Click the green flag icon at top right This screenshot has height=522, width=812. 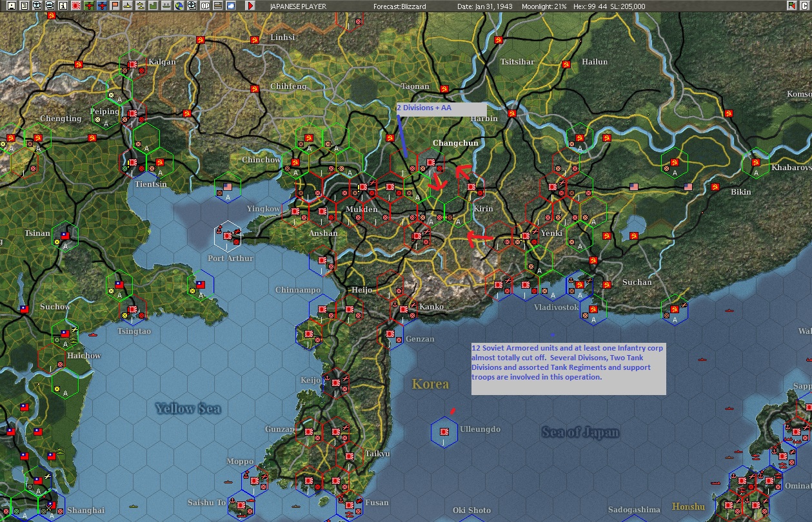pos(792,6)
